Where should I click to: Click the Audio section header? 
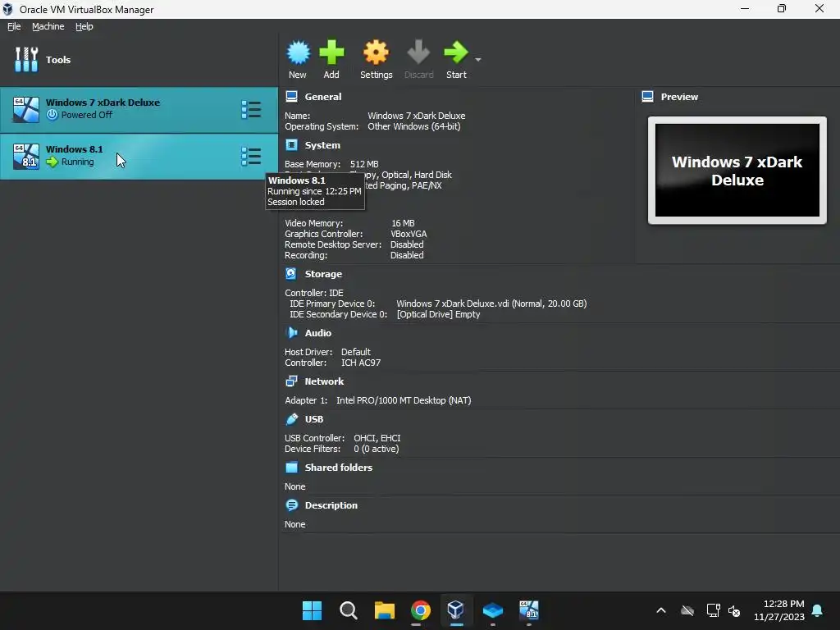(x=318, y=333)
